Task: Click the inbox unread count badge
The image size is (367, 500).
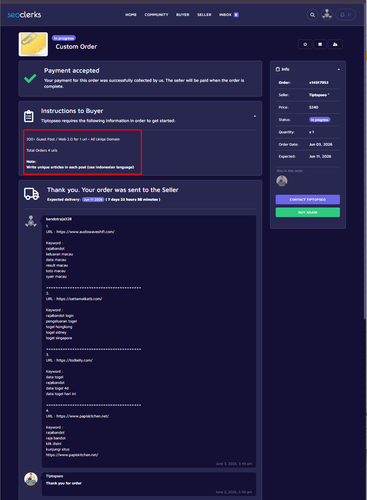Action: pos(236,15)
